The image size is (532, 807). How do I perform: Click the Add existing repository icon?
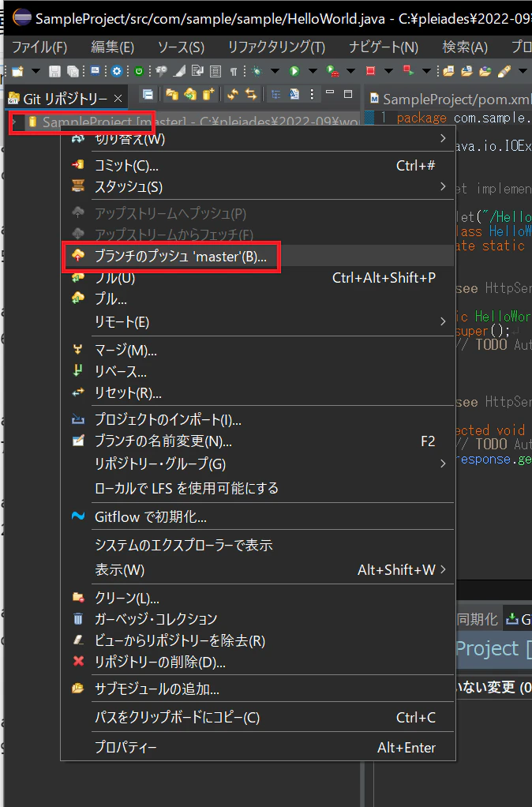172,94
